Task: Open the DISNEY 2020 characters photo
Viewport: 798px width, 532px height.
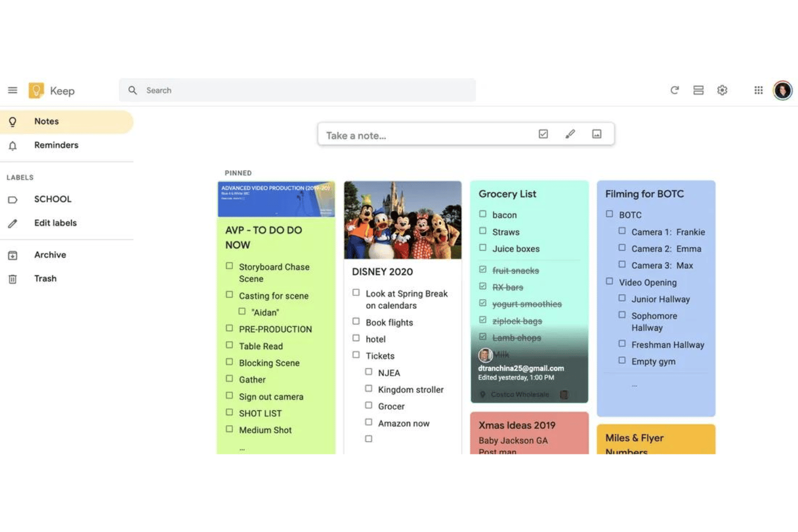Action: 403,220
